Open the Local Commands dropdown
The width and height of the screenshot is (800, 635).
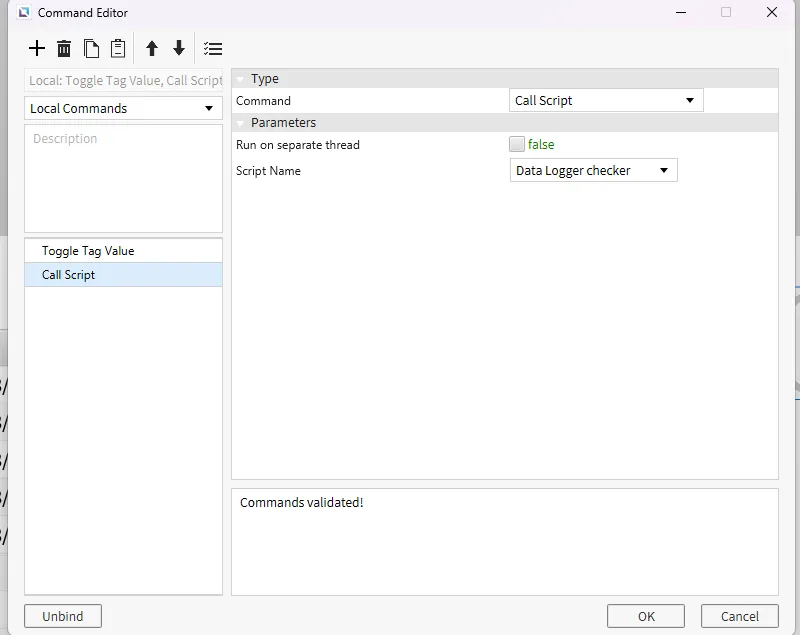(x=123, y=108)
